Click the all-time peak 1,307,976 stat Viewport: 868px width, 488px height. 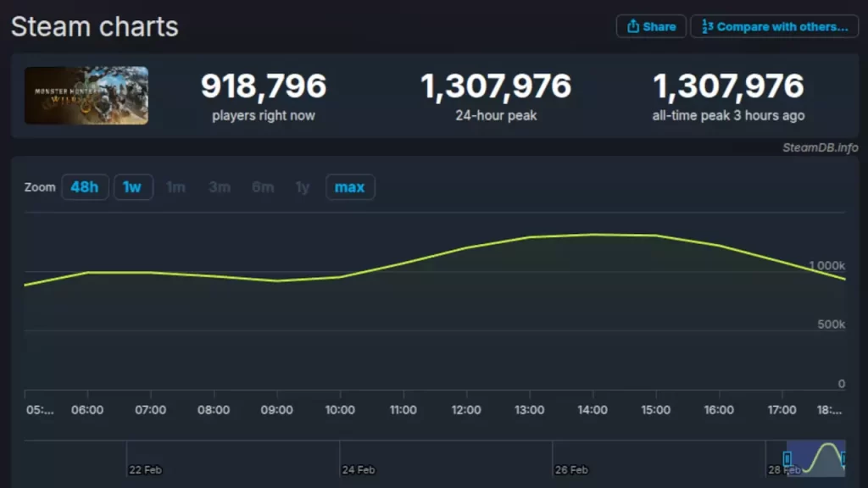click(728, 96)
